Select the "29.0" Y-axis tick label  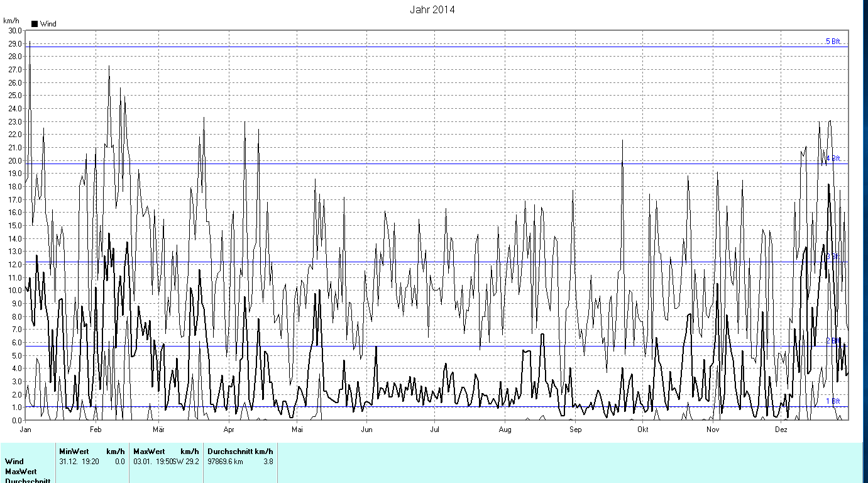tap(14, 43)
